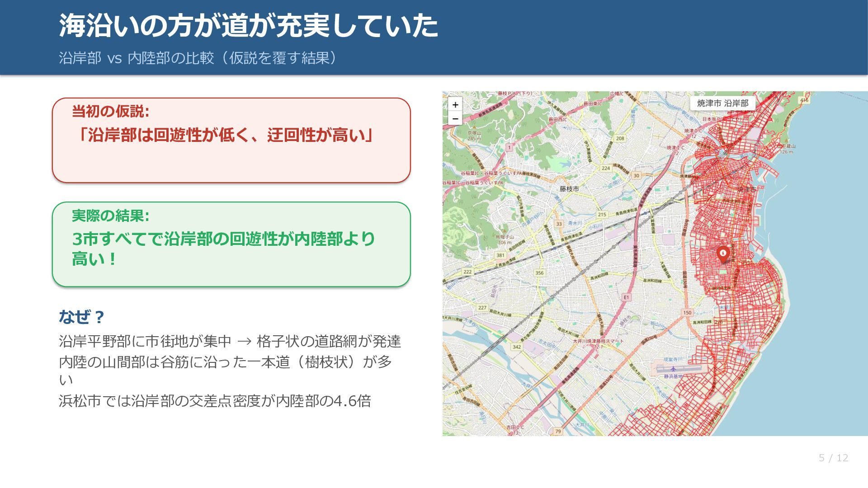This screenshot has height=488, width=868.
Task: Click the 藤枝市 city label on map
Action: 569,189
